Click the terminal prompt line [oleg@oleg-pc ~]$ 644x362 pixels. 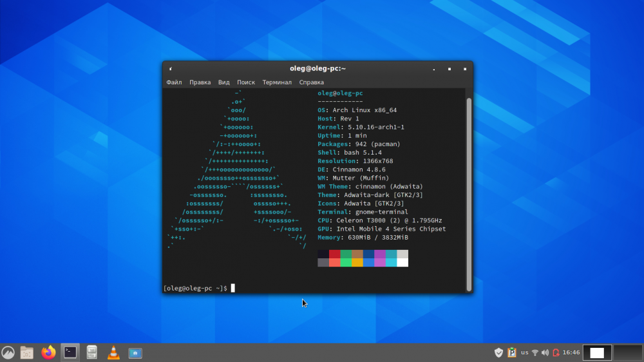point(196,288)
